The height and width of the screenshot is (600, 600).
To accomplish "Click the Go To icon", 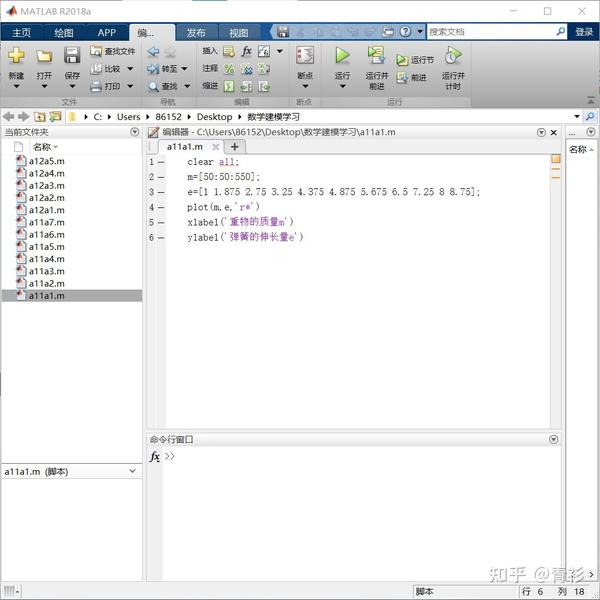I will (x=153, y=69).
